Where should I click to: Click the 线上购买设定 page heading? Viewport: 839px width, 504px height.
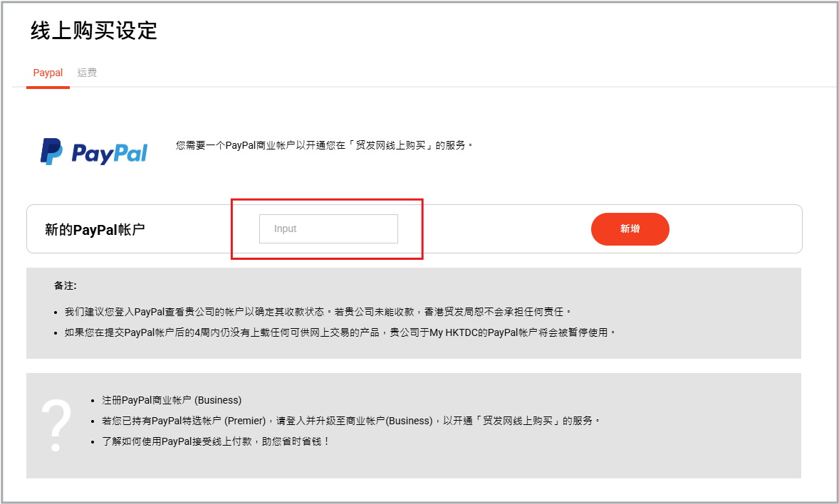[93, 31]
